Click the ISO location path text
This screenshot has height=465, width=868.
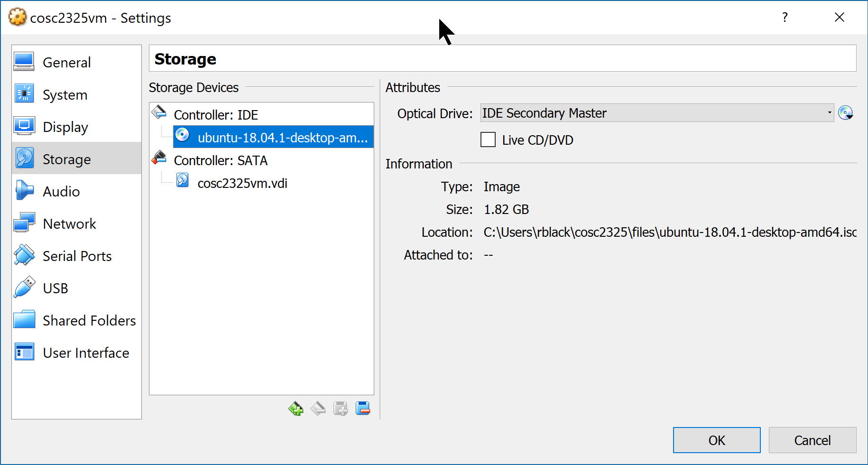click(670, 232)
